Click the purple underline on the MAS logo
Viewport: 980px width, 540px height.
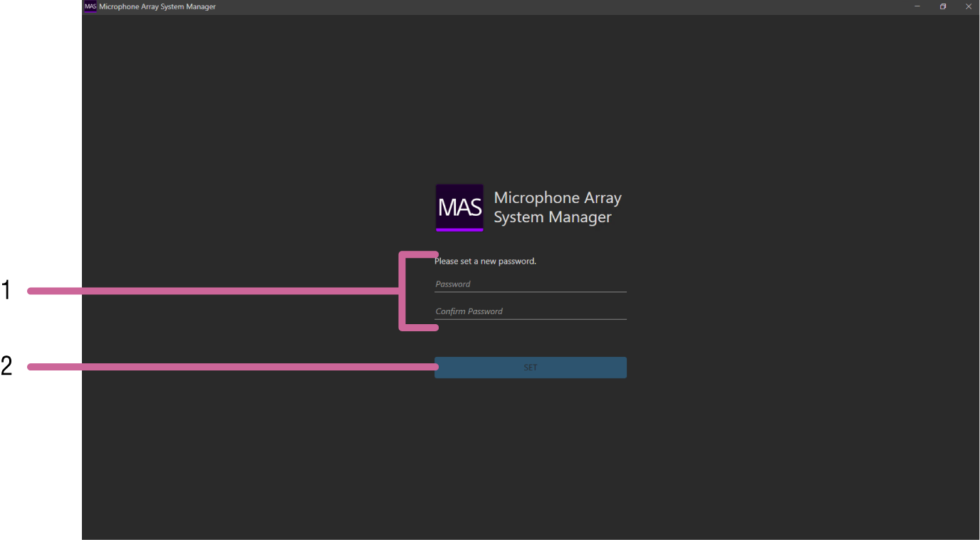click(459, 229)
